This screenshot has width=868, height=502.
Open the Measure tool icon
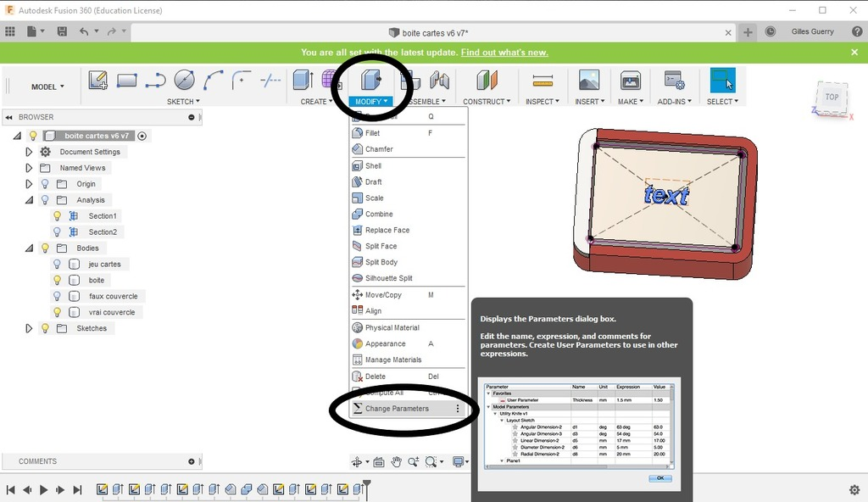tap(542, 81)
